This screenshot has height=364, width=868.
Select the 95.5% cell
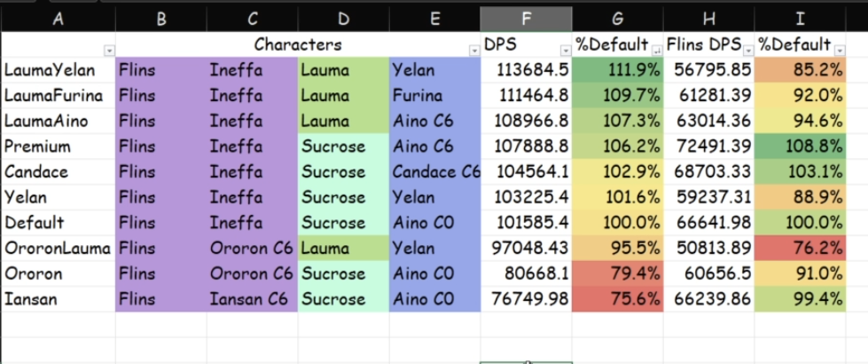[x=618, y=249]
